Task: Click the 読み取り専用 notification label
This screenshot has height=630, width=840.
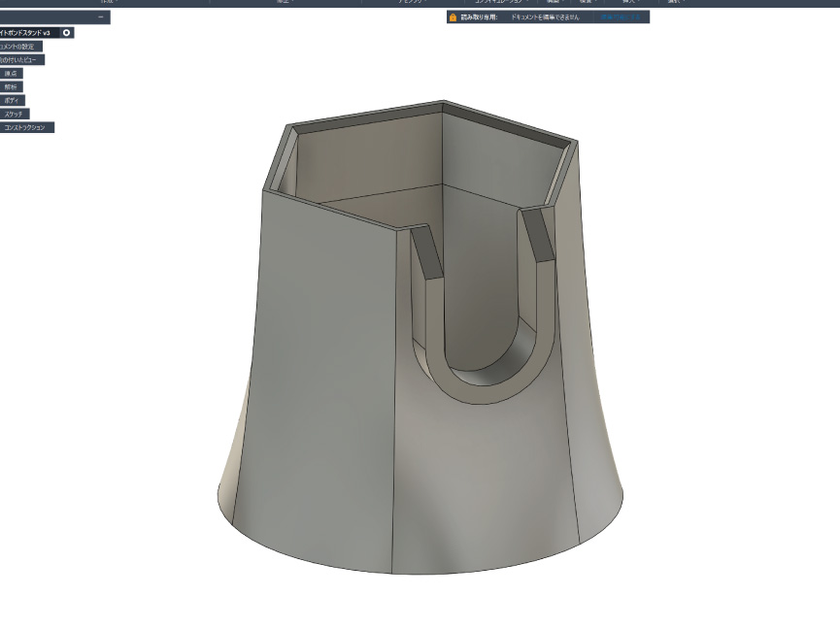Action: [x=479, y=17]
